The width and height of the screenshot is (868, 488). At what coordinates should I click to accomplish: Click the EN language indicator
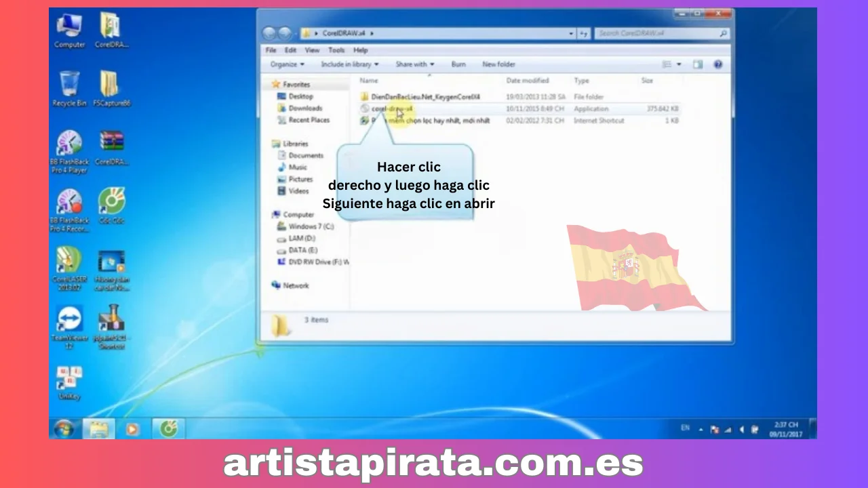(686, 428)
